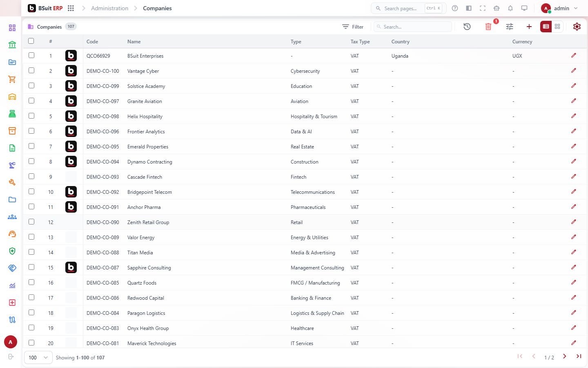The image size is (588, 368).
Task: Open the Filter options
Action: point(353,27)
